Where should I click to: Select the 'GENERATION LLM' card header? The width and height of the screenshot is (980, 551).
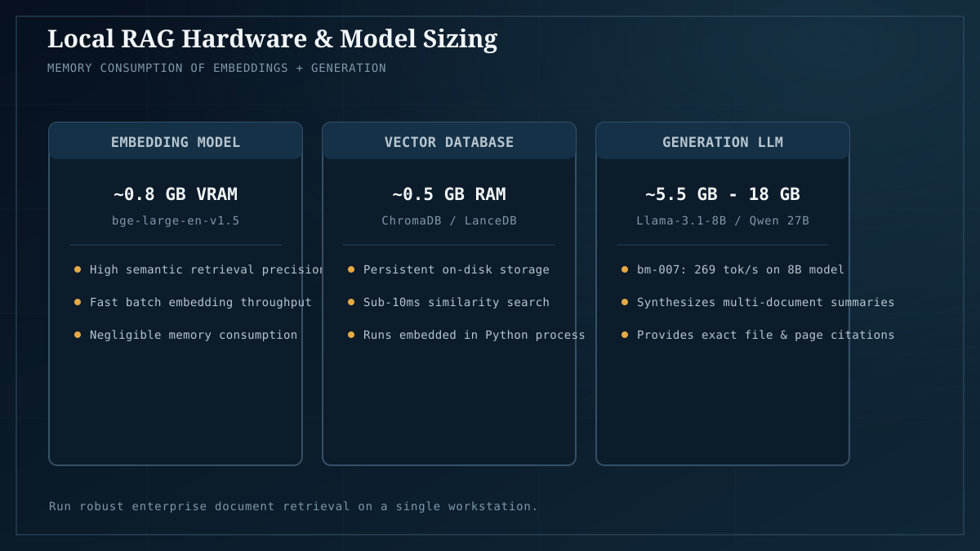pos(723,141)
